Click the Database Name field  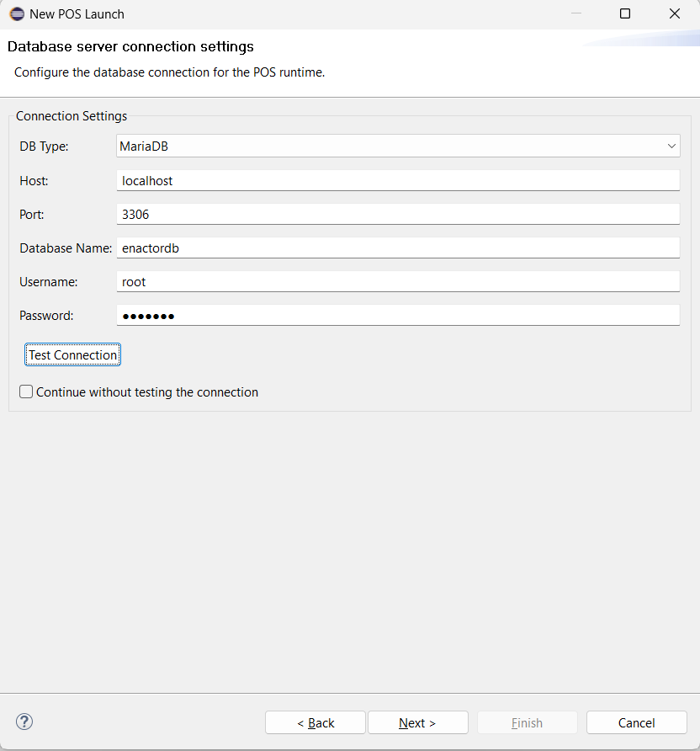click(398, 248)
